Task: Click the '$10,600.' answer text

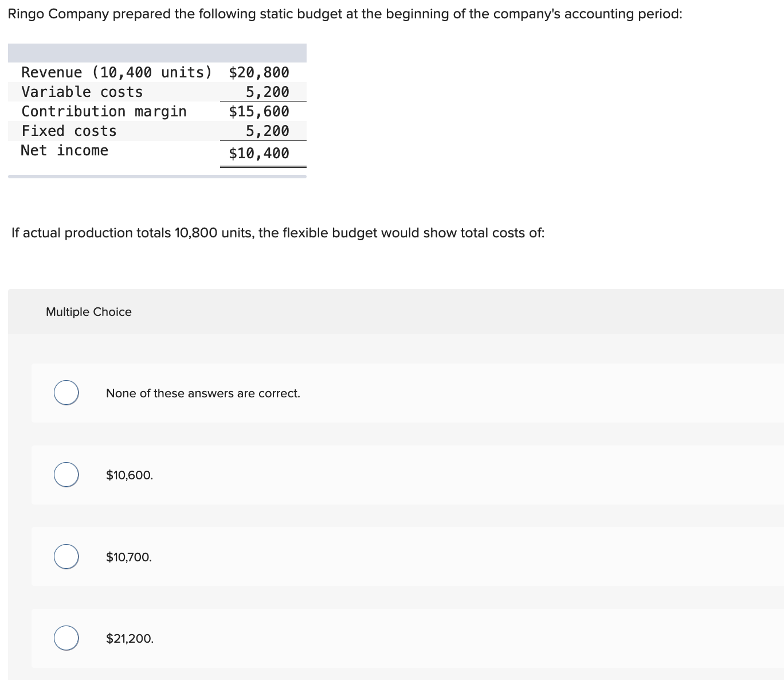Action: tap(130, 475)
